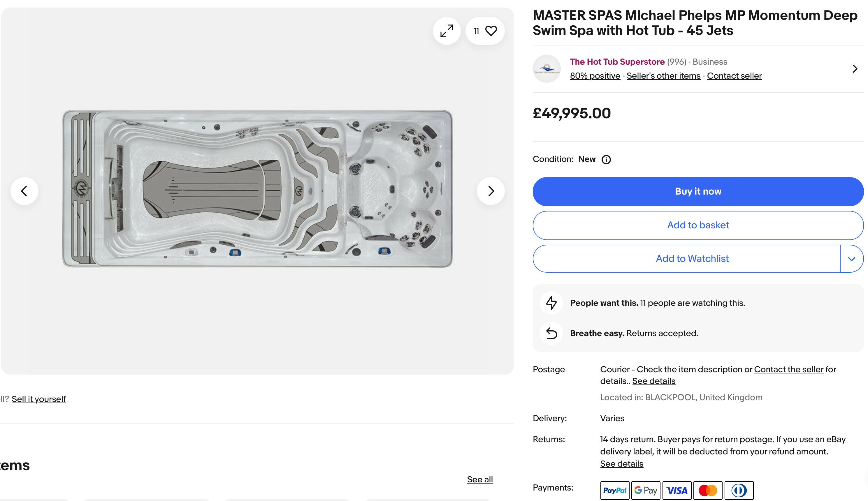868x501 pixels.
Task: Click the product title heading
Action: (695, 23)
